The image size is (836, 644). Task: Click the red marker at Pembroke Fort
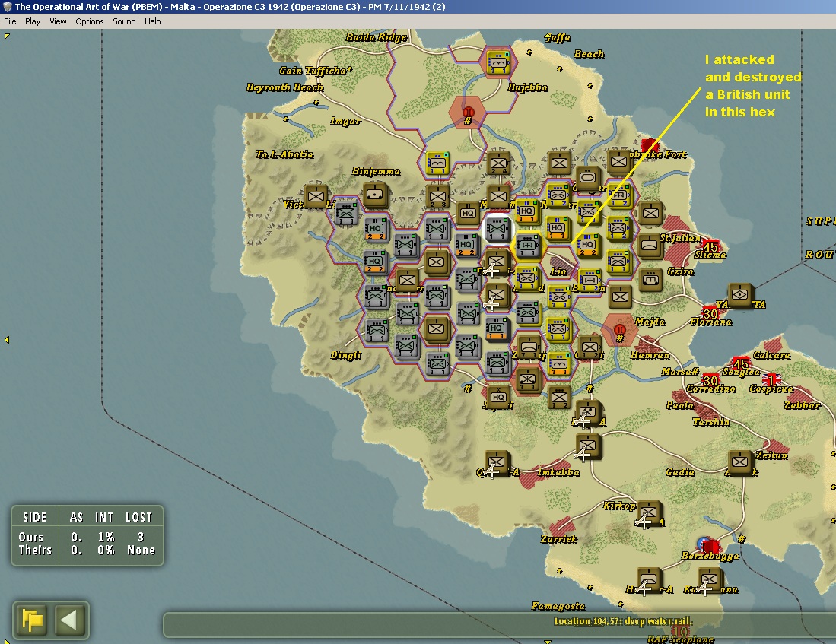(650, 145)
